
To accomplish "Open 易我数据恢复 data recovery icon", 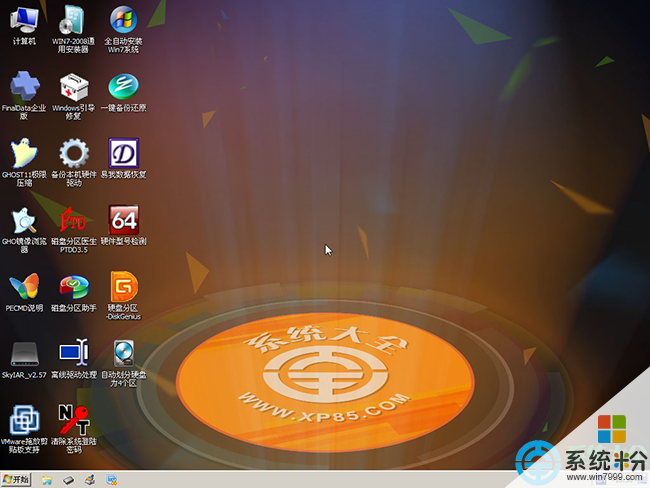I will (x=123, y=153).
